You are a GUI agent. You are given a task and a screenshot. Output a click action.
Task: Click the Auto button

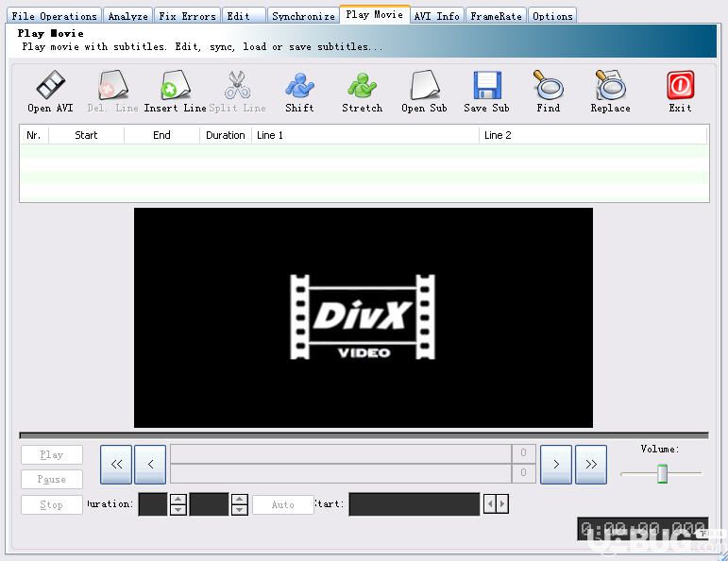[x=282, y=504]
